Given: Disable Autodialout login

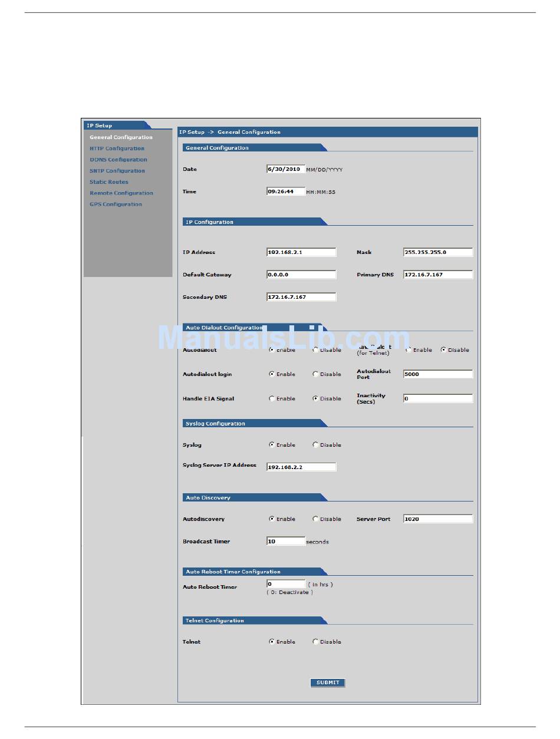Looking at the screenshot, I should pyautogui.click(x=315, y=374).
